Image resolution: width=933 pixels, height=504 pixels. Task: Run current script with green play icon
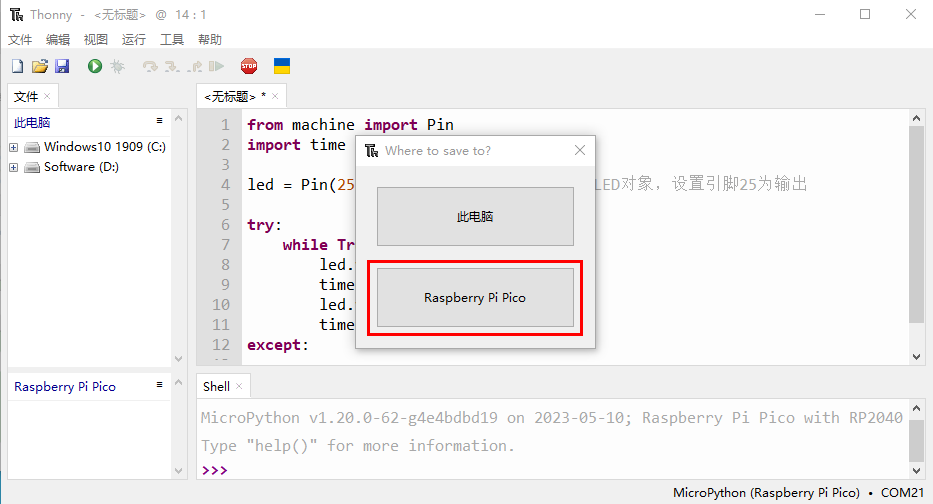(x=95, y=66)
